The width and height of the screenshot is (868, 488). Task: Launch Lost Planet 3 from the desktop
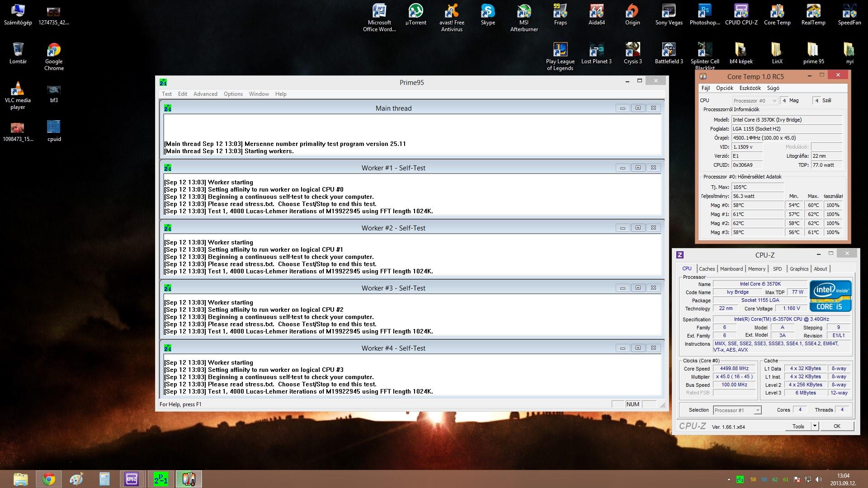tap(596, 53)
